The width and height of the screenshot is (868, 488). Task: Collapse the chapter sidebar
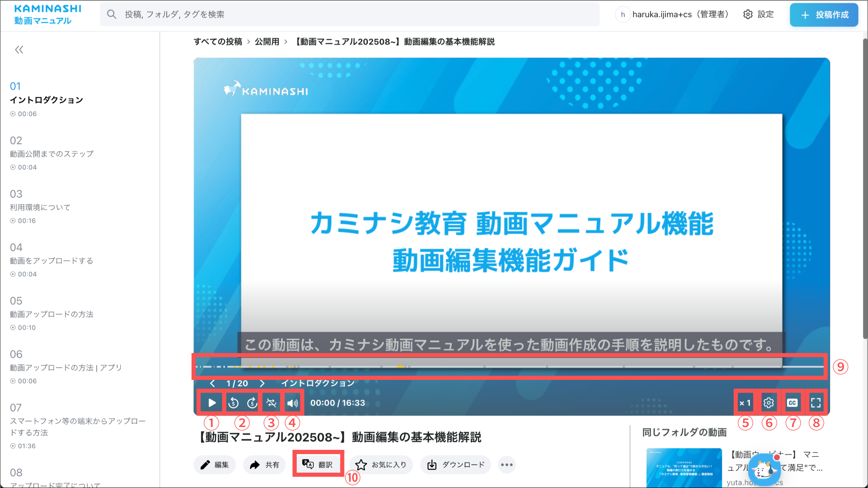point(19,50)
